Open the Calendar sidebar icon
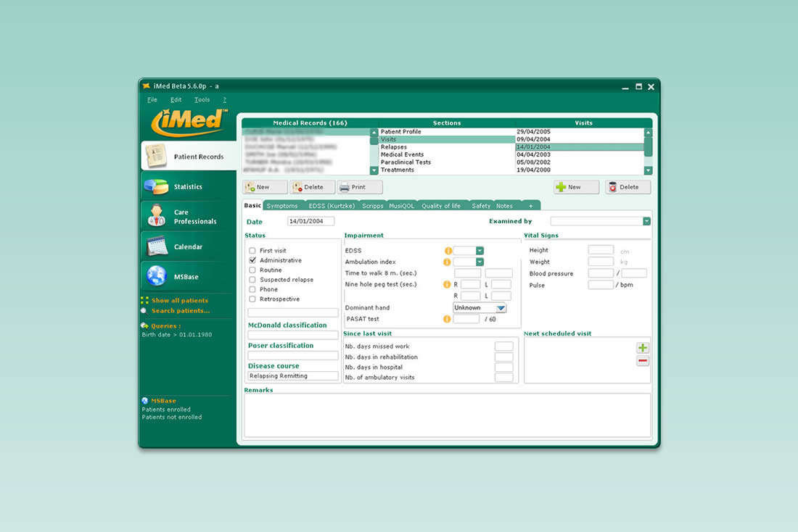This screenshot has width=798, height=532. [x=157, y=246]
